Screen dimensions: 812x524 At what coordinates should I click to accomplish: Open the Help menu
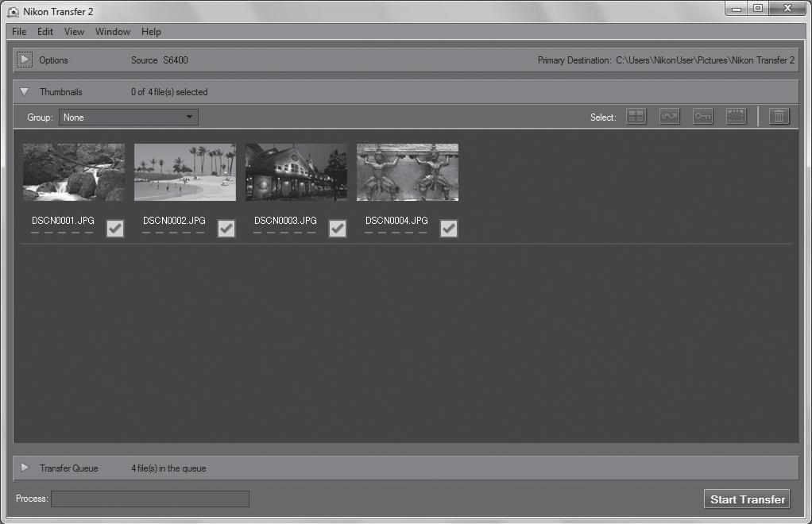tap(151, 32)
